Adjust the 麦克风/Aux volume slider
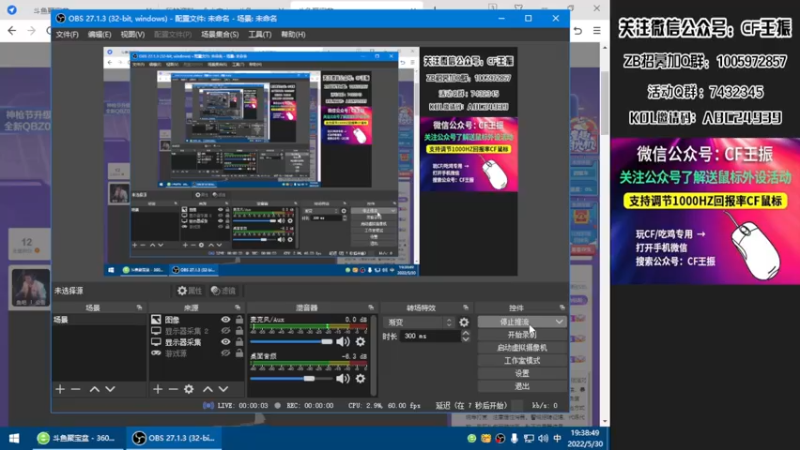This screenshot has height=450, width=800. 291,342
